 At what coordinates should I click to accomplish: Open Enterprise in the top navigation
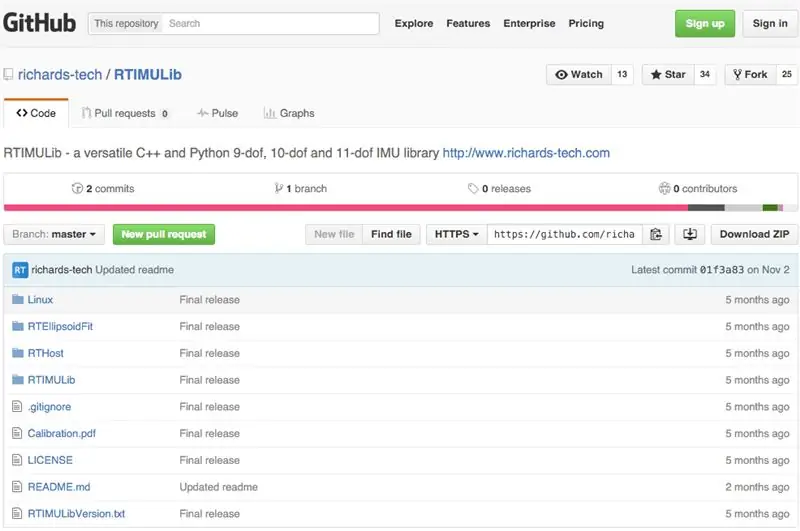529,23
